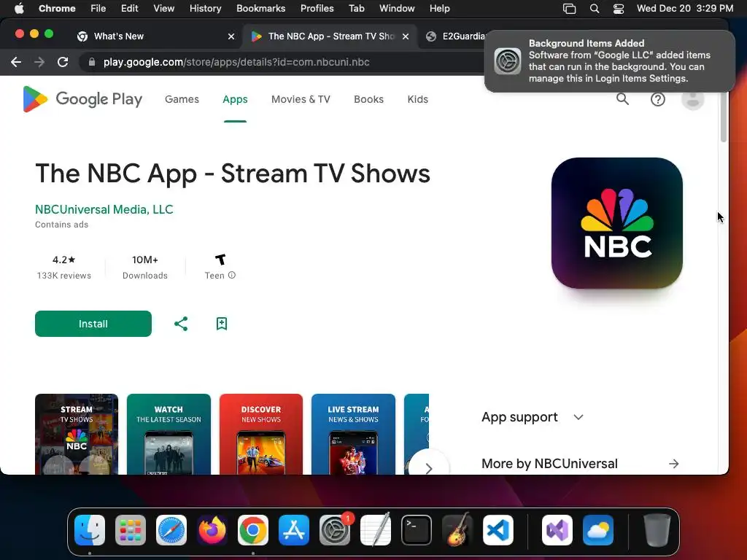The height and width of the screenshot is (560, 747).
Task: Open the Watch the Latest Season screenshot
Action: 169,435
